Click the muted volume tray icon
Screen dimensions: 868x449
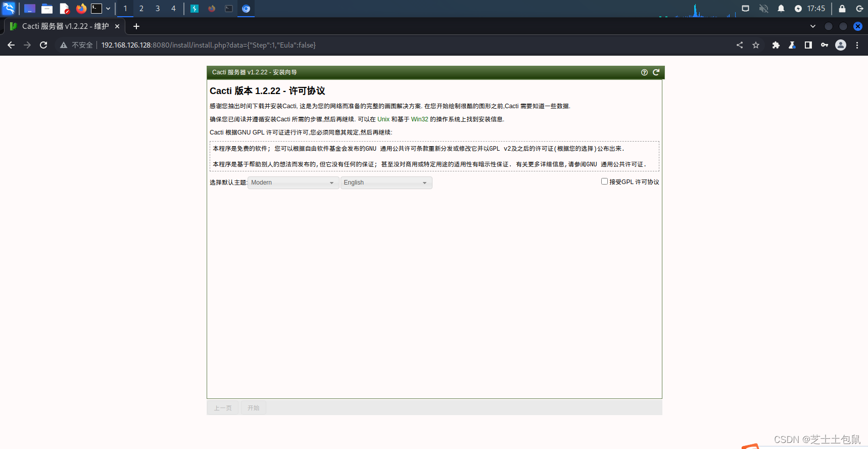[x=763, y=9]
